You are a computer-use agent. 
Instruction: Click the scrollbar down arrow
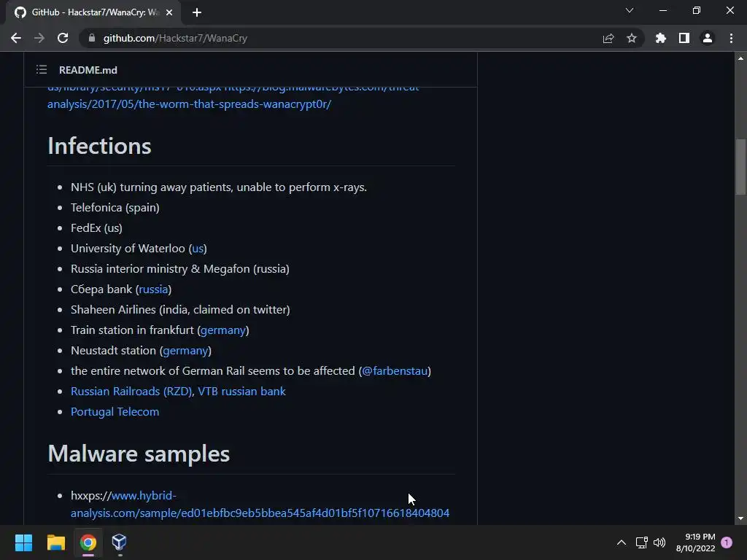click(740, 518)
